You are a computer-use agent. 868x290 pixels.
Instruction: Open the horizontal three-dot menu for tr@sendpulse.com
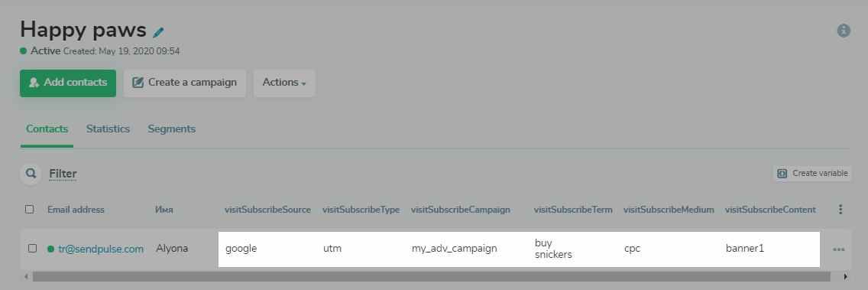(839, 249)
